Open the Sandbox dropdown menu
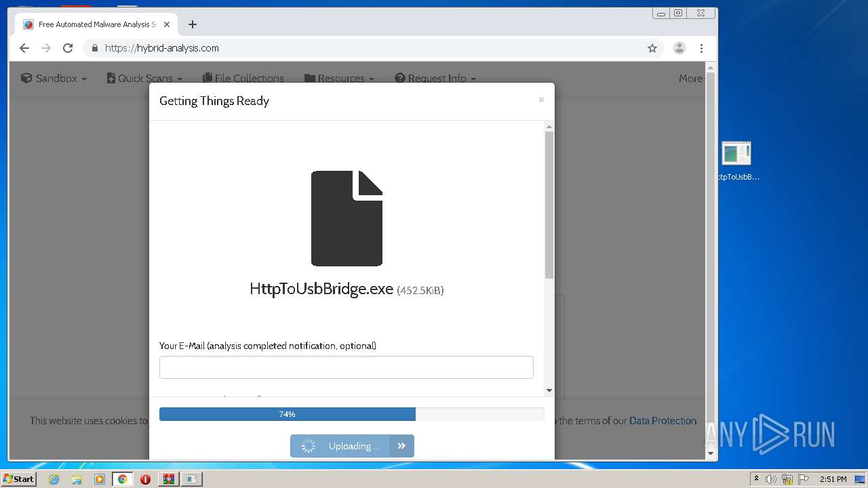Image resolution: width=868 pixels, height=488 pixels. click(x=54, y=79)
